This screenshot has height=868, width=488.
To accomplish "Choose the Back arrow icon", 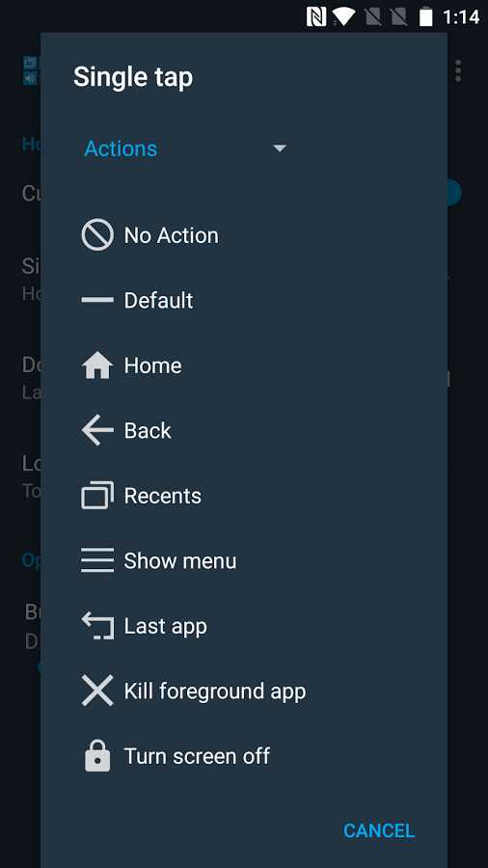I will [x=97, y=431].
